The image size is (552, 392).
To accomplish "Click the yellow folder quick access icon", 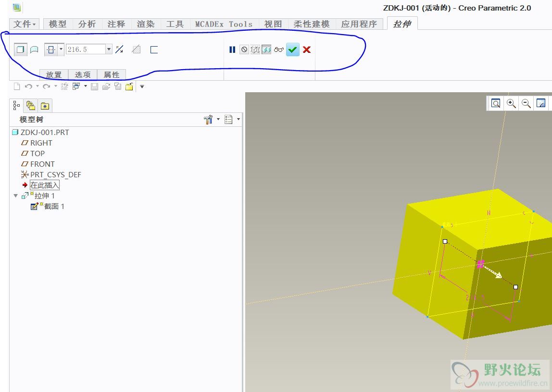I will click(x=129, y=86).
